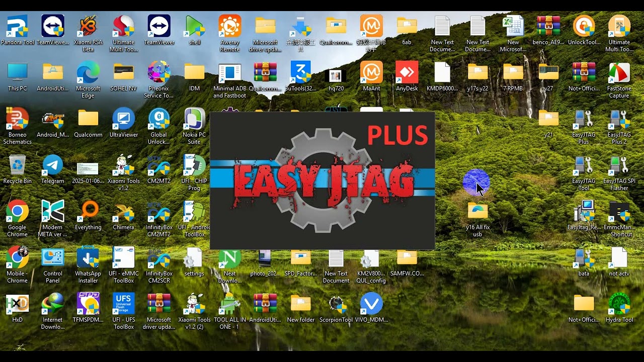Open the SAMFW.CO folder
The width and height of the screenshot is (644, 362).
(407, 261)
